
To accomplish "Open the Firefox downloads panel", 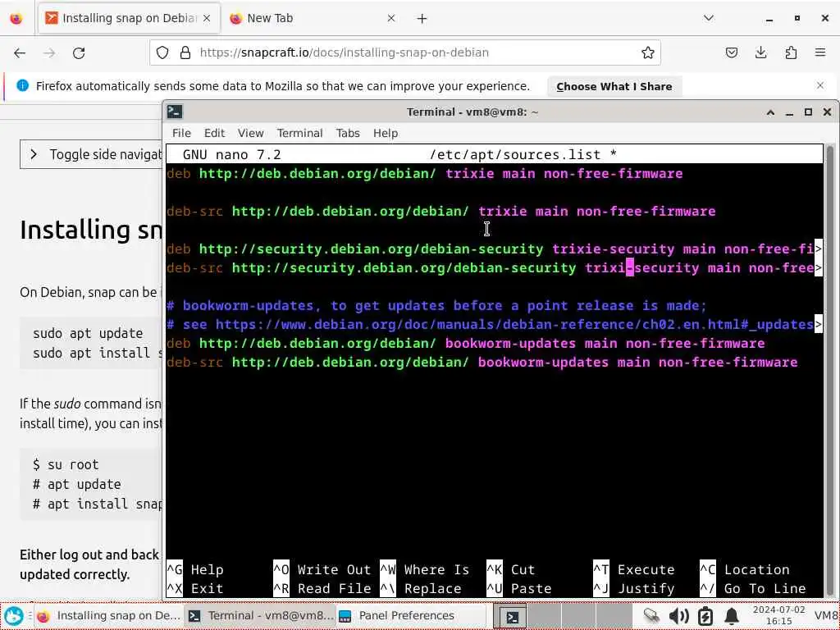I will 760,52.
